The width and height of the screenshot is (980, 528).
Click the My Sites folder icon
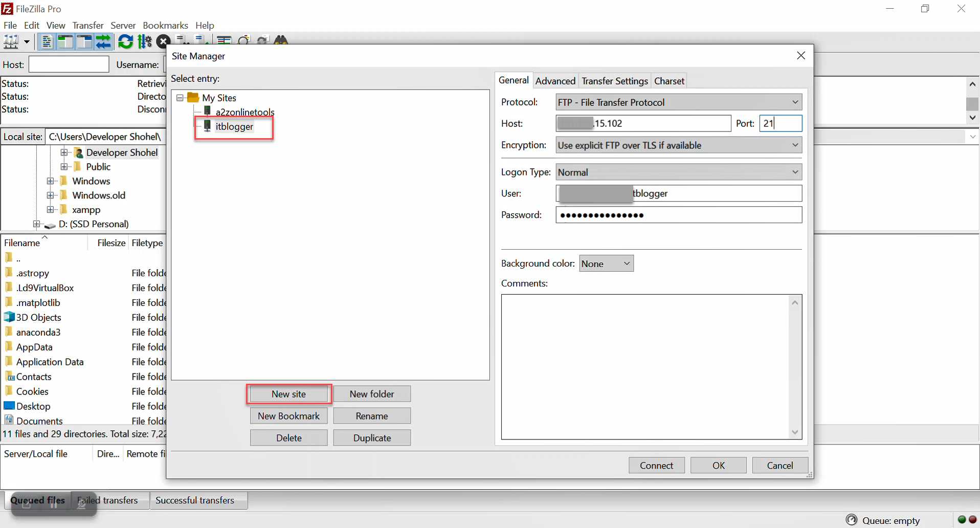pyautogui.click(x=193, y=97)
